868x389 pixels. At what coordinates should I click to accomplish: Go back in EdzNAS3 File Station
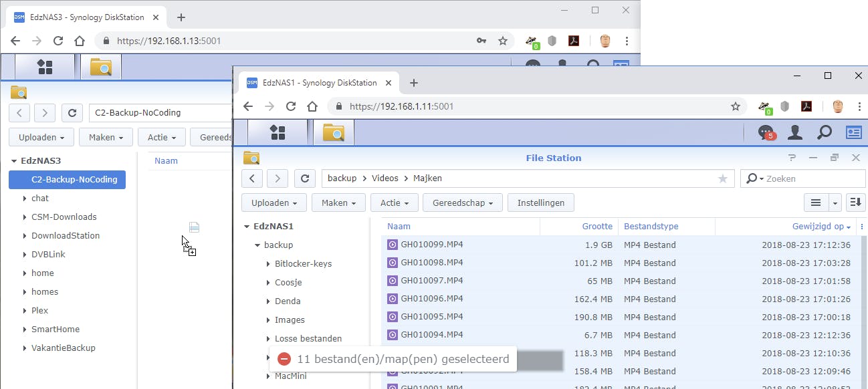pyautogui.click(x=19, y=113)
